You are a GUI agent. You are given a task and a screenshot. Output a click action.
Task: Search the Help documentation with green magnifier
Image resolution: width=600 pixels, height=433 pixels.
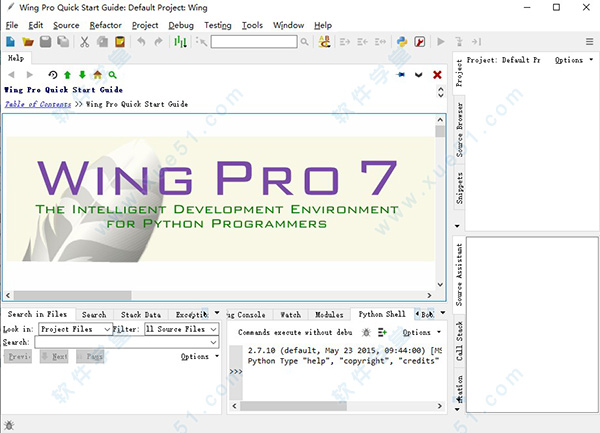pyautogui.click(x=112, y=75)
